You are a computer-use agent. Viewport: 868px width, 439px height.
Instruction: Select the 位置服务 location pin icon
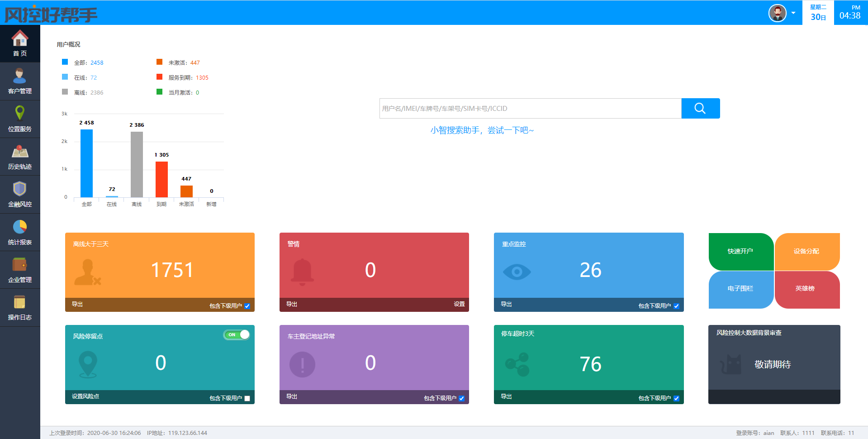point(20,113)
